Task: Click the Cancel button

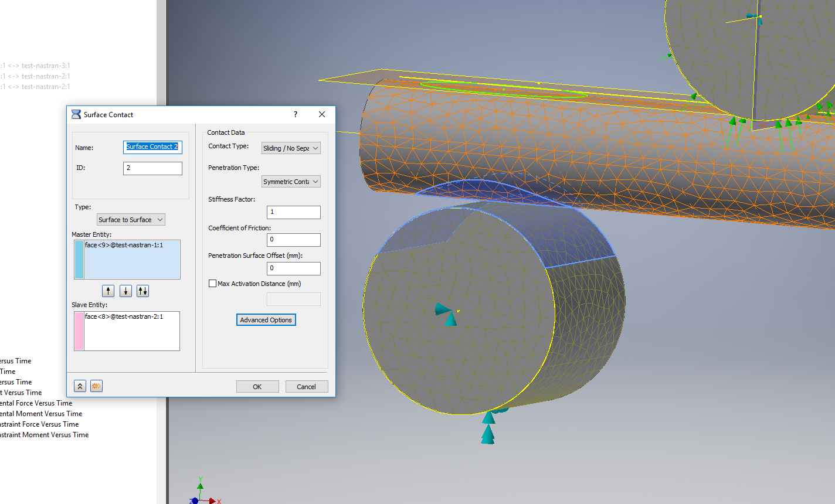Action: pos(307,386)
